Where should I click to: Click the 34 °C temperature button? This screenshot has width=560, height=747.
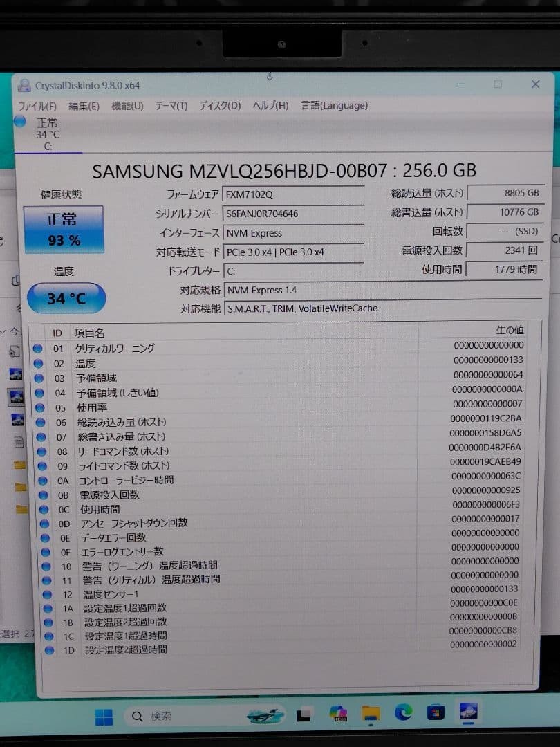[x=66, y=298]
